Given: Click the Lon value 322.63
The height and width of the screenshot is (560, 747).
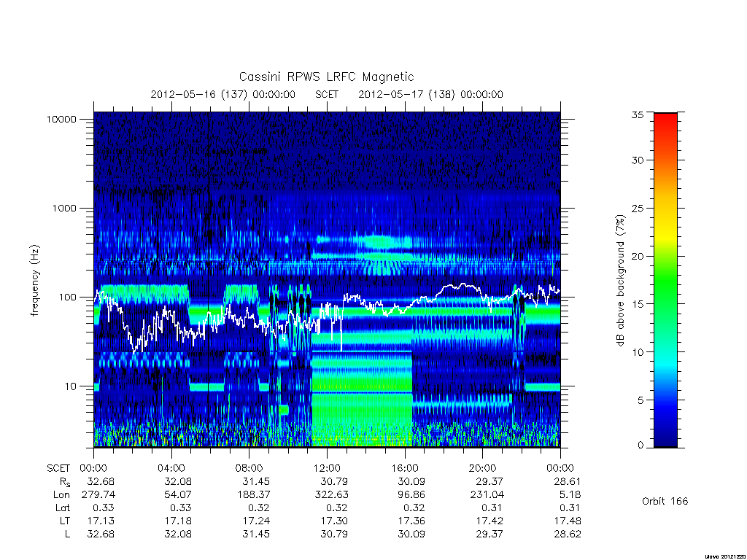Looking at the screenshot, I should point(331,495).
